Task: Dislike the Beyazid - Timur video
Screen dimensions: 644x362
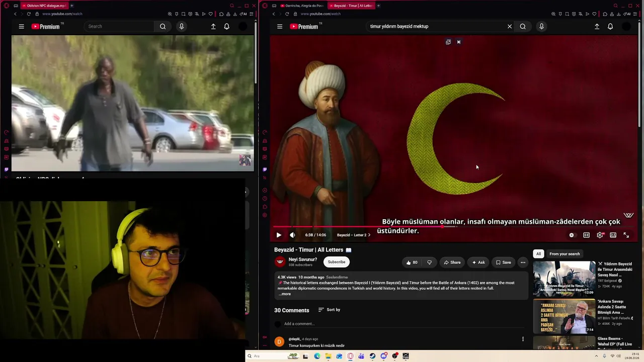Action: (429, 262)
